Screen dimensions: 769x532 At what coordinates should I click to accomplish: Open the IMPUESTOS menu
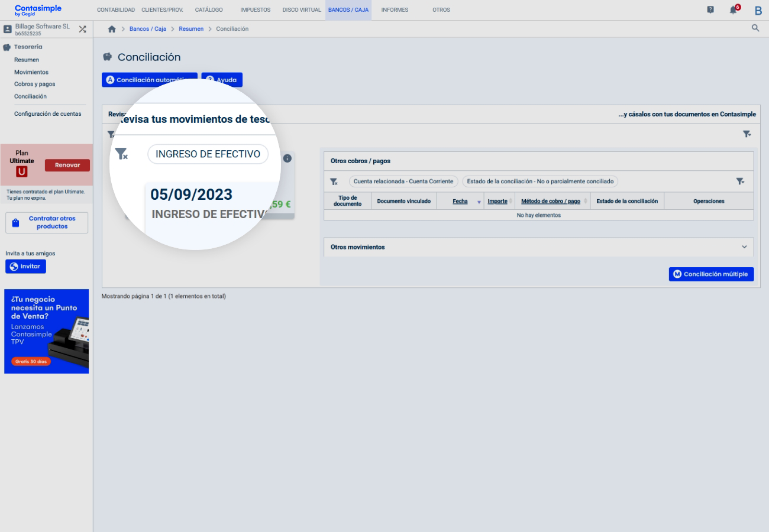[x=256, y=10]
